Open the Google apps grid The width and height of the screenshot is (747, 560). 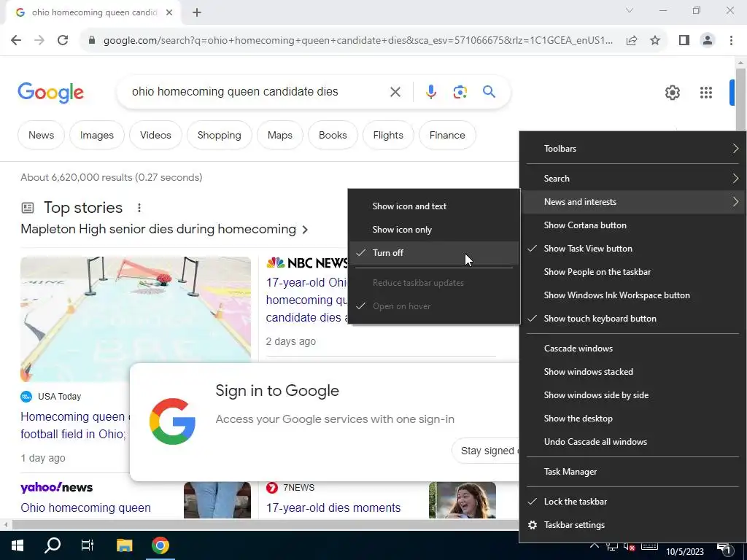706,93
